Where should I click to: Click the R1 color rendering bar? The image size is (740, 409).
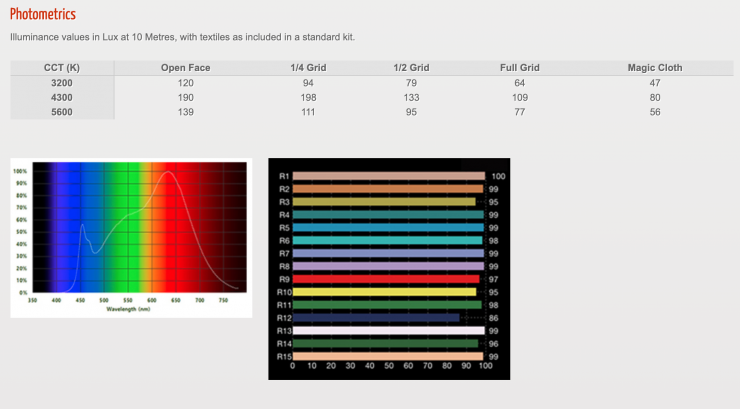coord(388,176)
